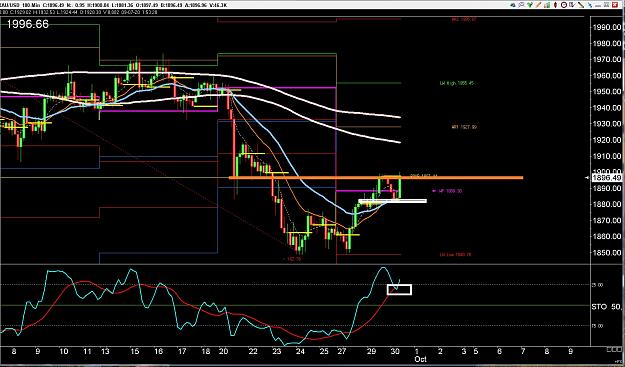Click the October 2 date on time axis
The image size is (625, 367).
[440, 351]
